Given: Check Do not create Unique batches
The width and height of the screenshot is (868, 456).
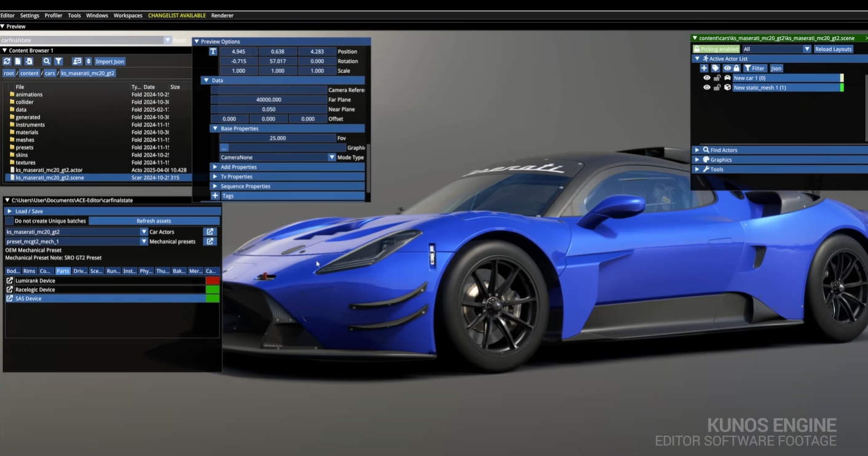Looking at the screenshot, I should (9, 221).
